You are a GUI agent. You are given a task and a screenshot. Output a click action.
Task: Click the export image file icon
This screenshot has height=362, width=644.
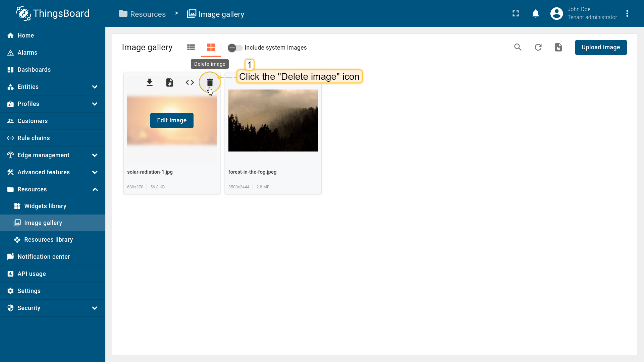(170, 82)
